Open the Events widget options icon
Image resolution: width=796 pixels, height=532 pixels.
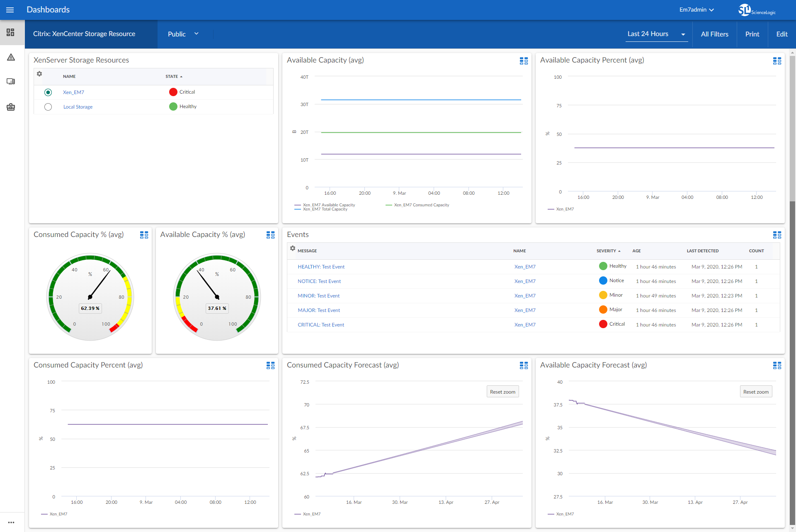[777, 235]
